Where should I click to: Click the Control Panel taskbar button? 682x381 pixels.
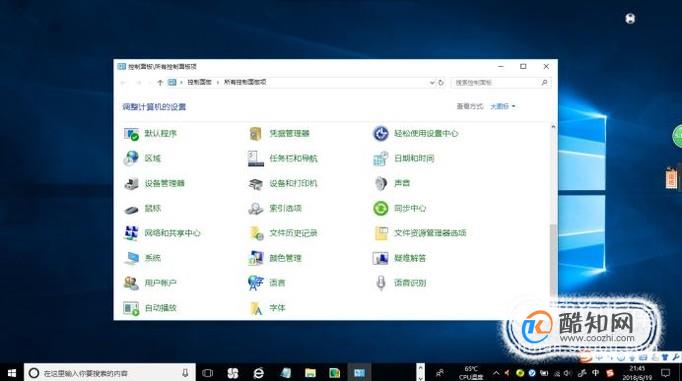359,373
